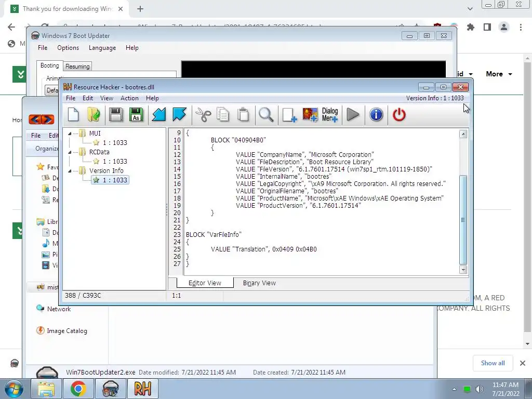Click File Explorer taskbar icon
The image size is (532, 399).
click(46, 389)
